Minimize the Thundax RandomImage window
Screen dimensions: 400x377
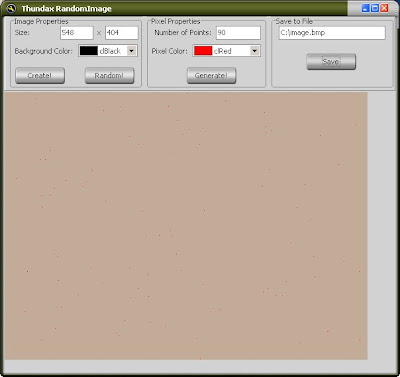click(366, 8)
